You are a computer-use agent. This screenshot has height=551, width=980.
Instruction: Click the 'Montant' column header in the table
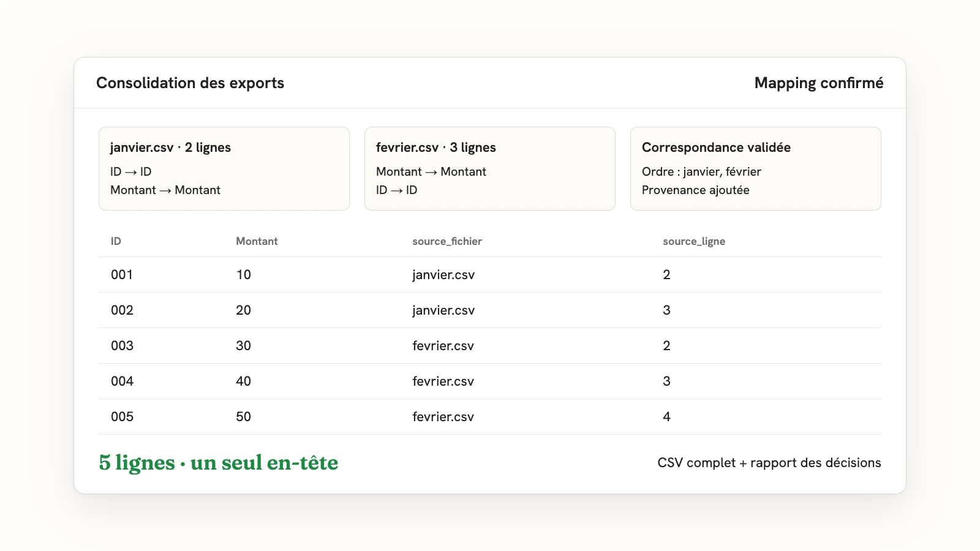(257, 241)
